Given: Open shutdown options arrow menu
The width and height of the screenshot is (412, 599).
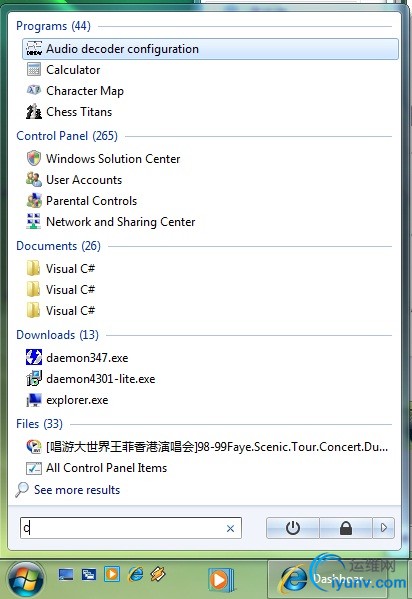Looking at the screenshot, I should point(384,528).
